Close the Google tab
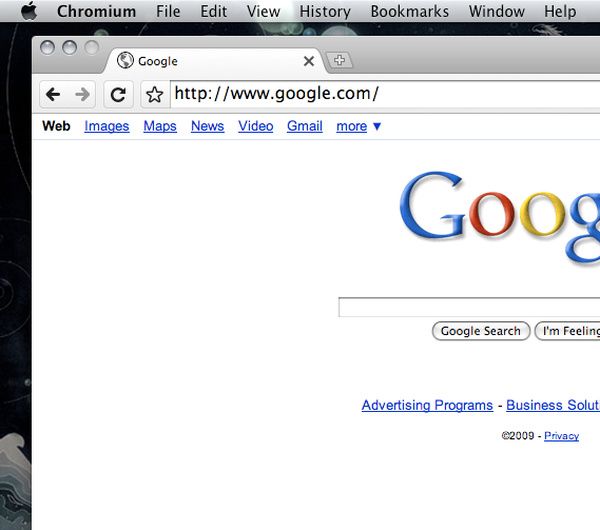 [309, 61]
